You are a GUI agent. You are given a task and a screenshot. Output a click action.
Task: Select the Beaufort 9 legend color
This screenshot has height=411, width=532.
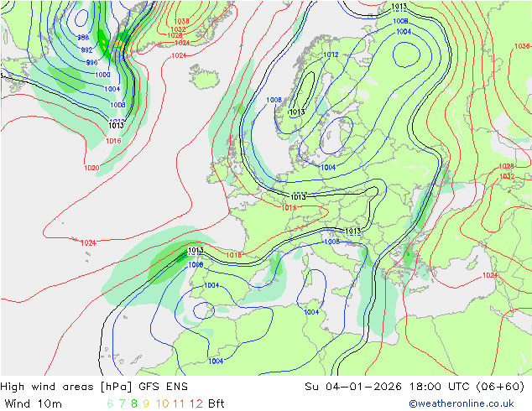pos(146,403)
